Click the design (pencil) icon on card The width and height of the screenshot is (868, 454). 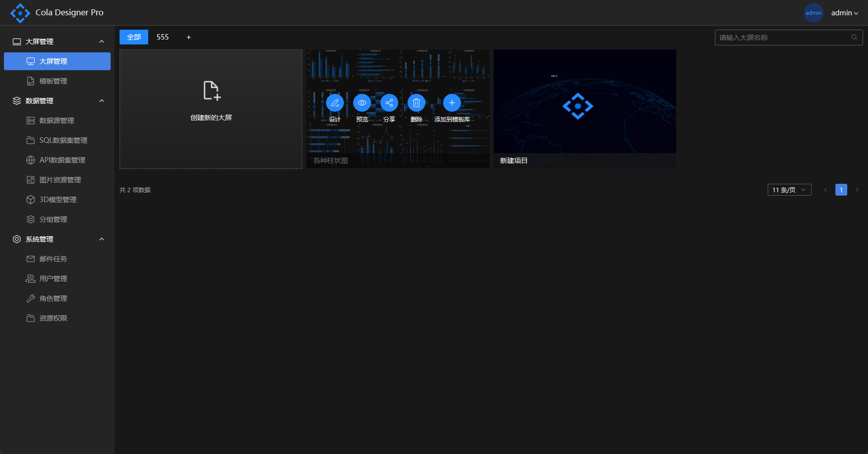(x=335, y=103)
